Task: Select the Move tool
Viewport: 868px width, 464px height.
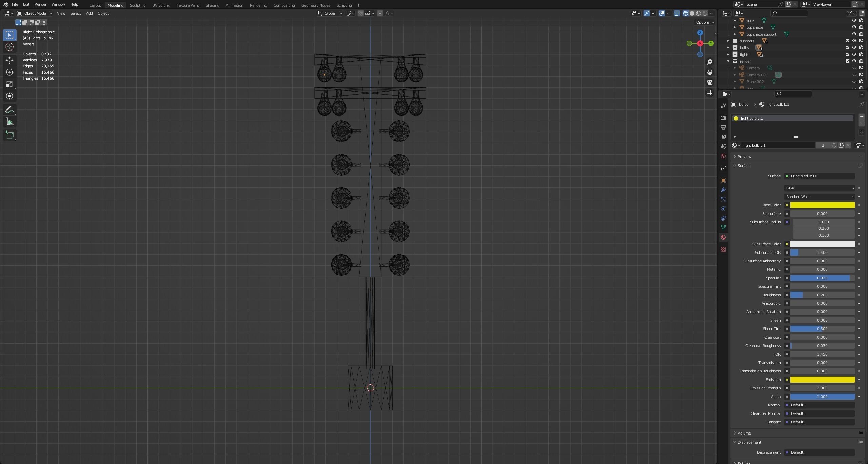Action: tap(9, 60)
